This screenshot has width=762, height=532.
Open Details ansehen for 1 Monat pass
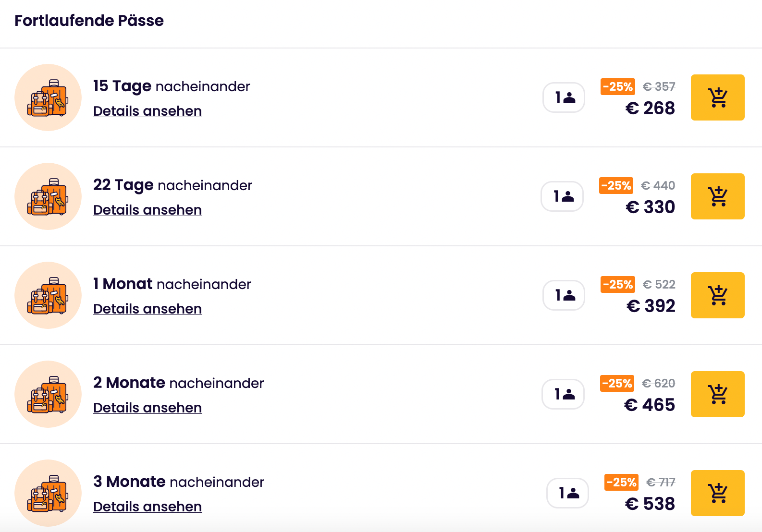coord(147,309)
